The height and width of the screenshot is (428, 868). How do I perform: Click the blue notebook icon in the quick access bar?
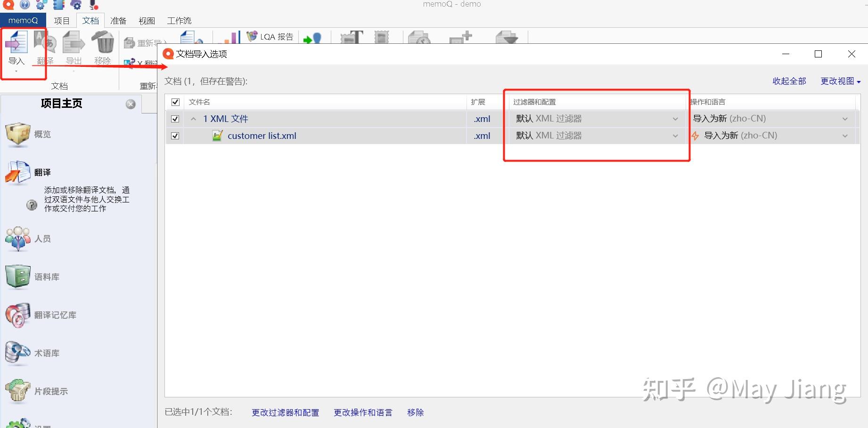59,5
